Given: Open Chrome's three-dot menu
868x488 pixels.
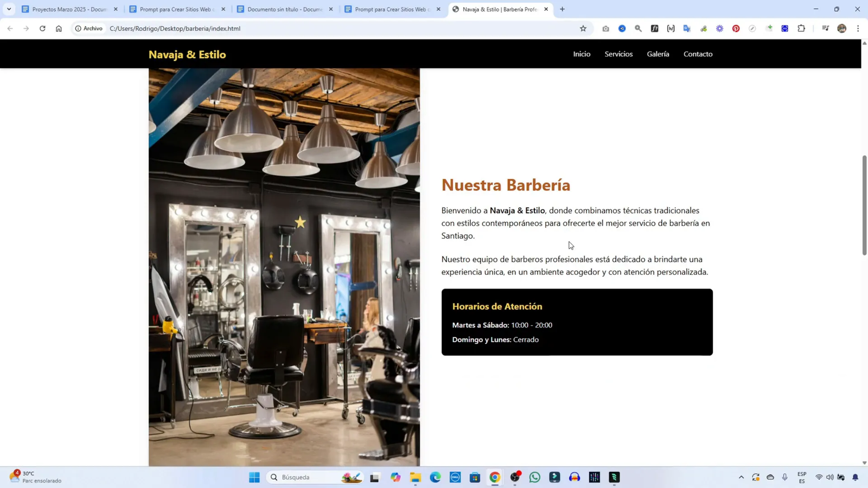Looking at the screenshot, I should click(858, 28).
